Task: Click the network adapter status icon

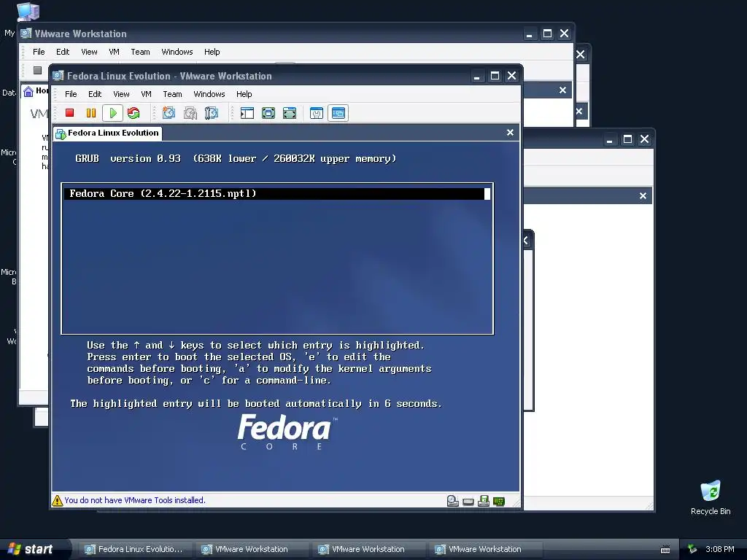Action: [499, 501]
